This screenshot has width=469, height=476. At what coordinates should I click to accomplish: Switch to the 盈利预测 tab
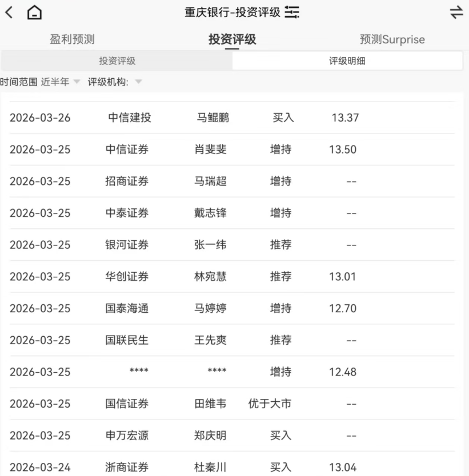click(x=71, y=39)
